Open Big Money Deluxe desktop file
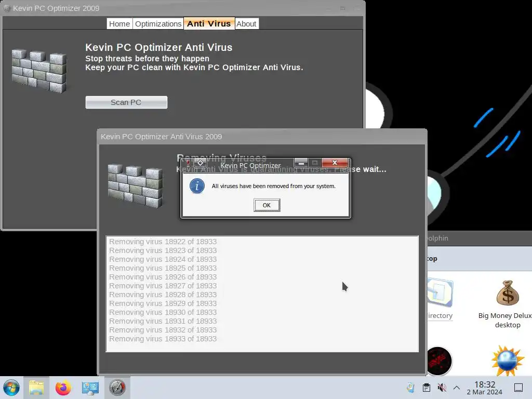532x399 pixels. coord(507,304)
